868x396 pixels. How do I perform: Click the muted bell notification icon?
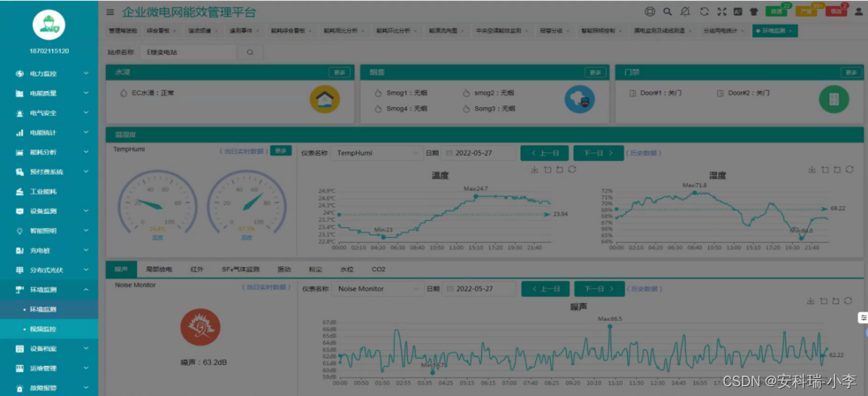[685, 11]
